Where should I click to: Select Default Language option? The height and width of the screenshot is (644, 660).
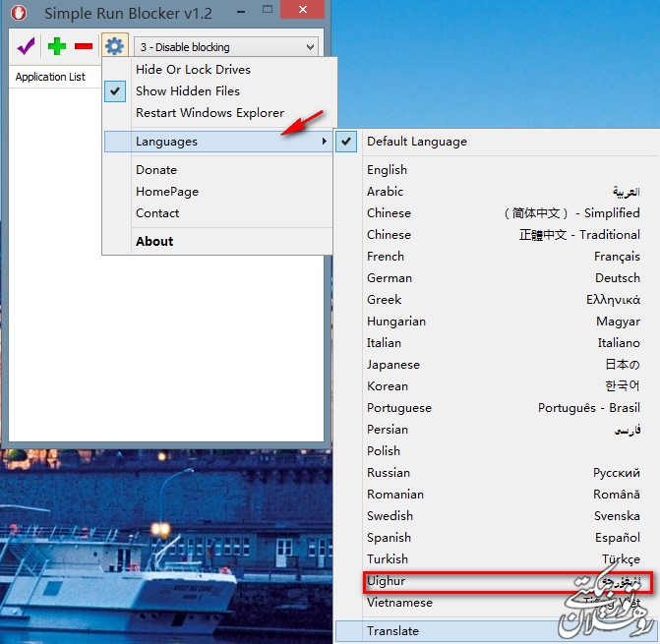tap(497, 142)
